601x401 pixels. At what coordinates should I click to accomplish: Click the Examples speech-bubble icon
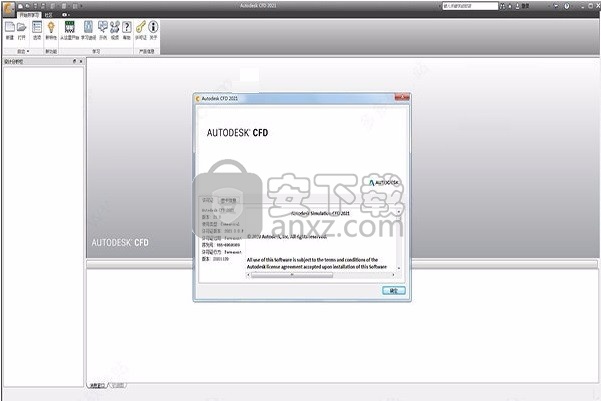(x=103, y=27)
